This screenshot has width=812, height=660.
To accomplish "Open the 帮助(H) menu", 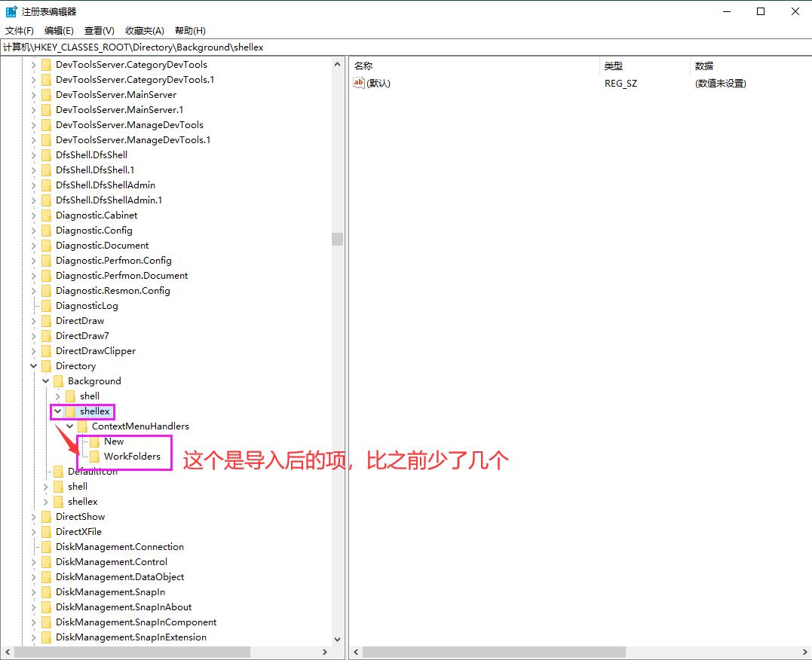I will pyautogui.click(x=190, y=31).
